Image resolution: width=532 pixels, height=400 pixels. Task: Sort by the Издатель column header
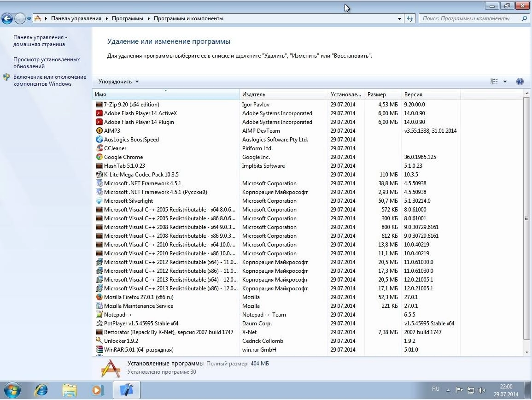283,94
